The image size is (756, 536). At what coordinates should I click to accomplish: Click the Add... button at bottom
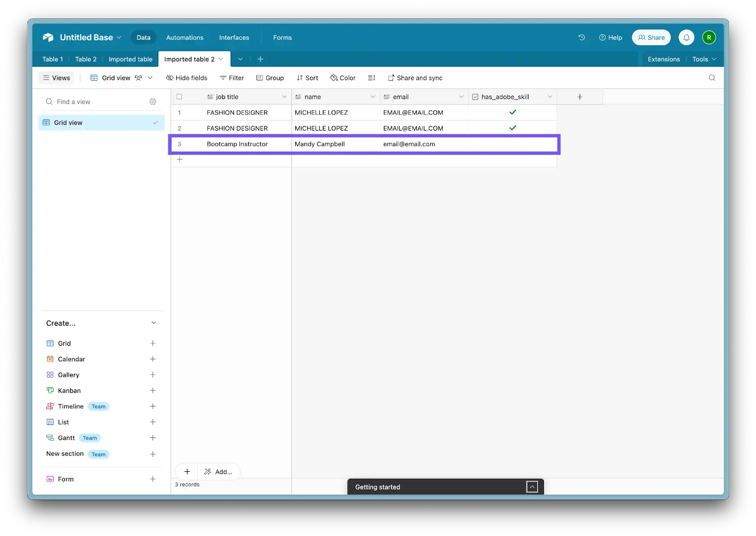point(219,472)
